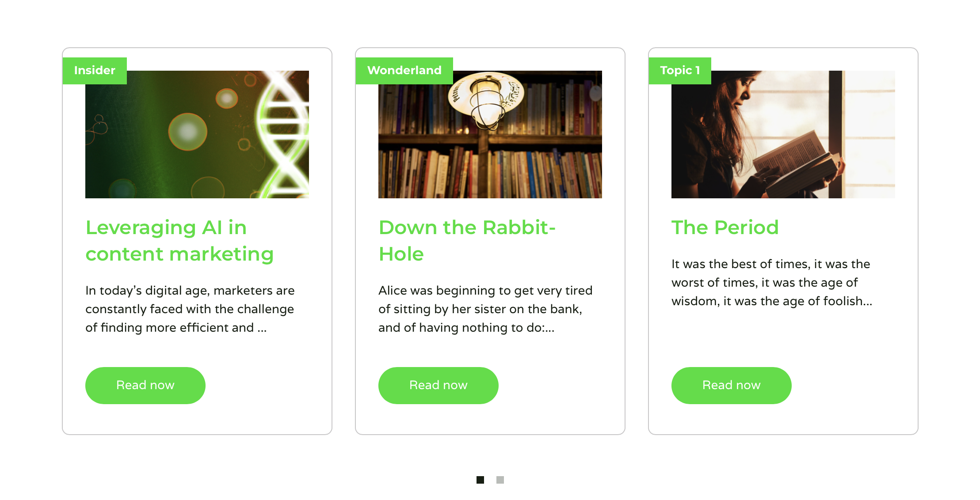Click Read now for Rabbit-Hole article
The image size is (980, 500).
tap(439, 385)
